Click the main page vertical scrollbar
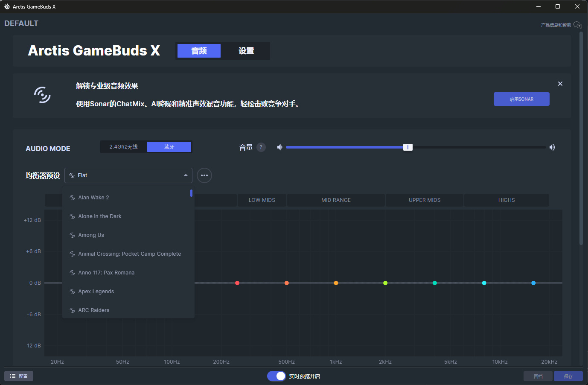This screenshot has height=385, width=588. (x=581, y=138)
